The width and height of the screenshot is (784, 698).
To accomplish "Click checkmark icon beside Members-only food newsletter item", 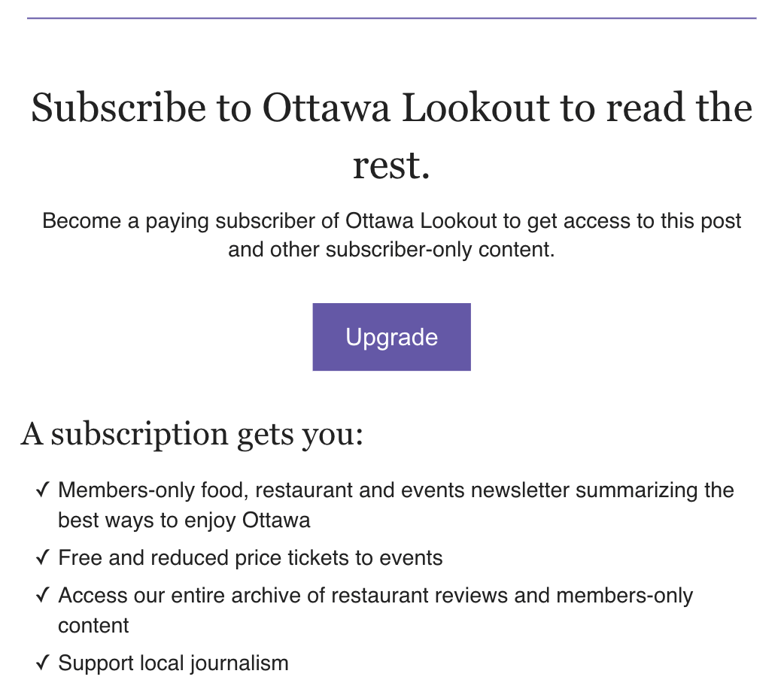I will click(43, 490).
